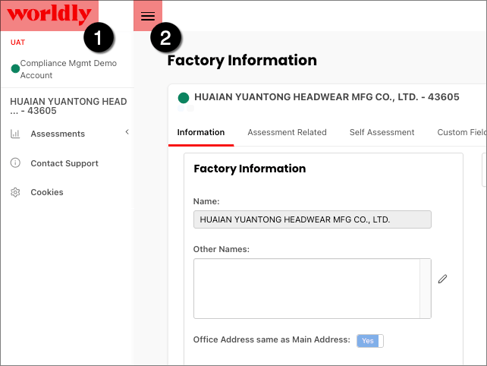This screenshot has height=366, width=487.
Task: Switch to Assessment Related tab
Action: [x=287, y=132]
